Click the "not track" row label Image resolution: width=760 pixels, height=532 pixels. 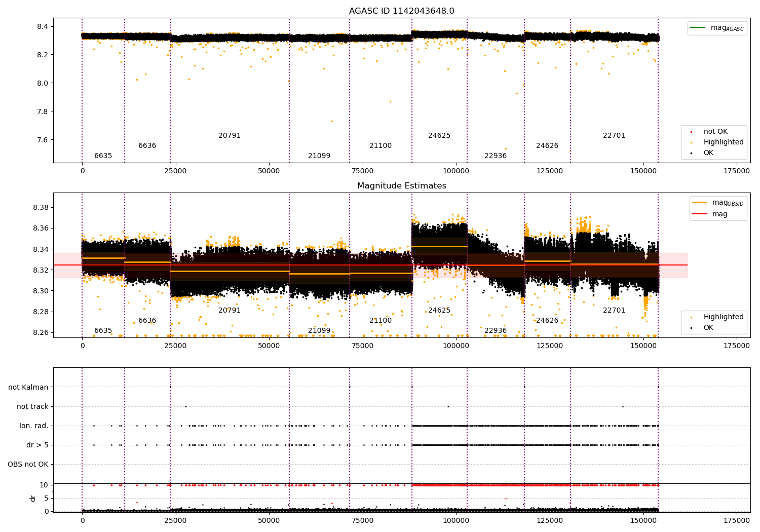[x=32, y=407]
